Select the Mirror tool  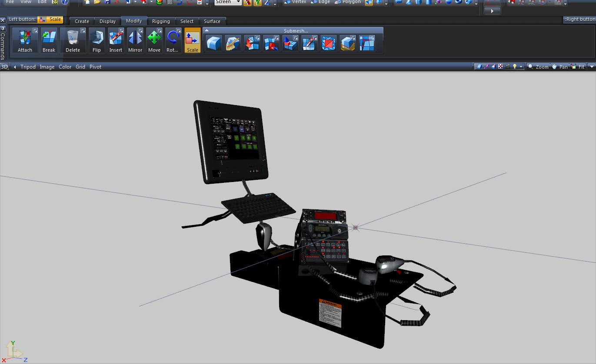(x=135, y=40)
